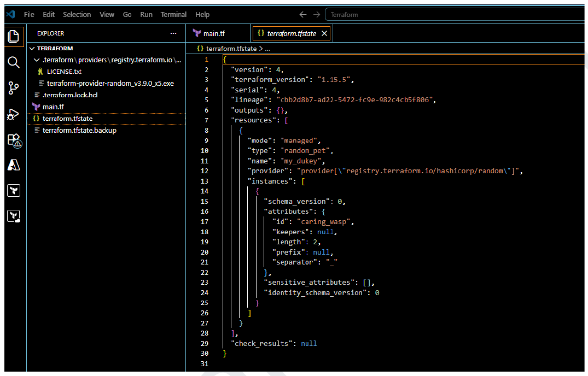Viewport: 588px width, 376px height.
Task: Open the first HashiCorp Terraform view icon
Action: [x=14, y=191]
